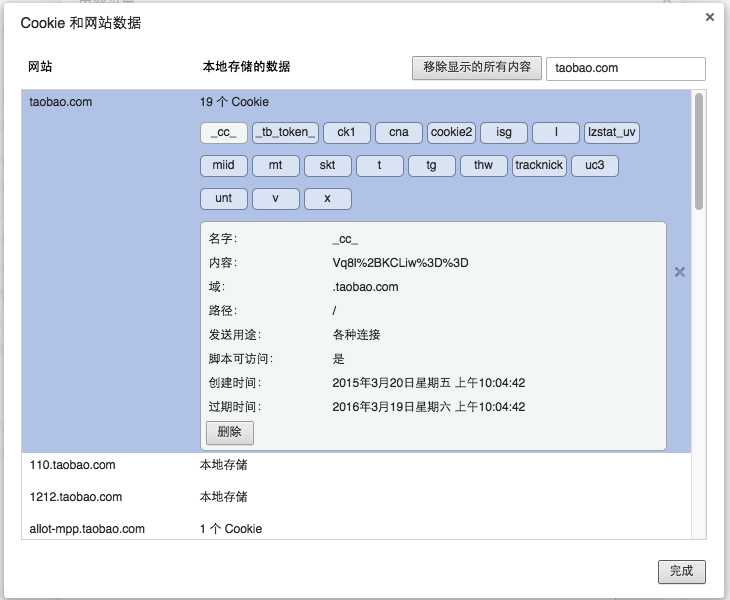Close the Cookie dialog with the X
730x600 pixels.
pyautogui.click(x=710, y=17)
